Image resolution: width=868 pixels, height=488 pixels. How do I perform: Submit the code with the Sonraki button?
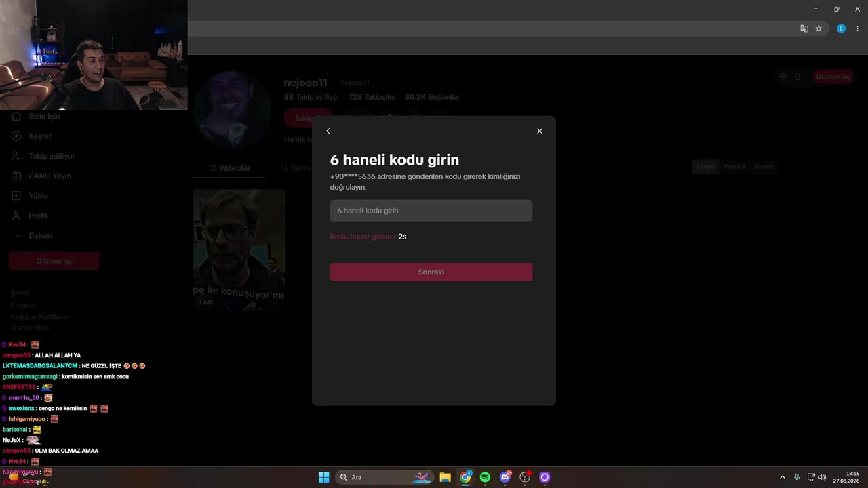click(x=431, y=272)
